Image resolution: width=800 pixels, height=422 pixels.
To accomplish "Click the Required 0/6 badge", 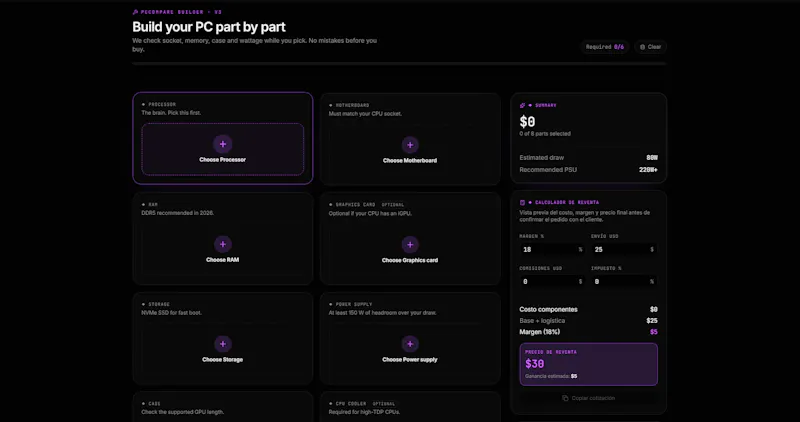I will 605,47.
